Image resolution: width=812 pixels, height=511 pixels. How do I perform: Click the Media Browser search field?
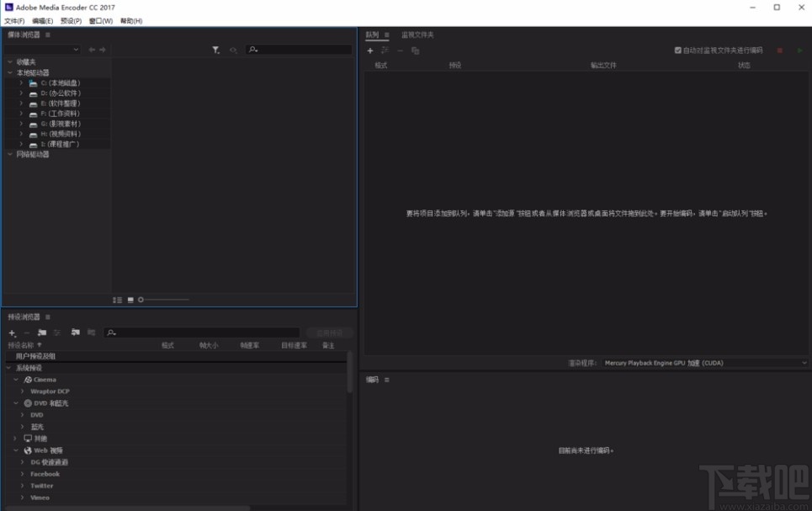[x=299, y=50]
